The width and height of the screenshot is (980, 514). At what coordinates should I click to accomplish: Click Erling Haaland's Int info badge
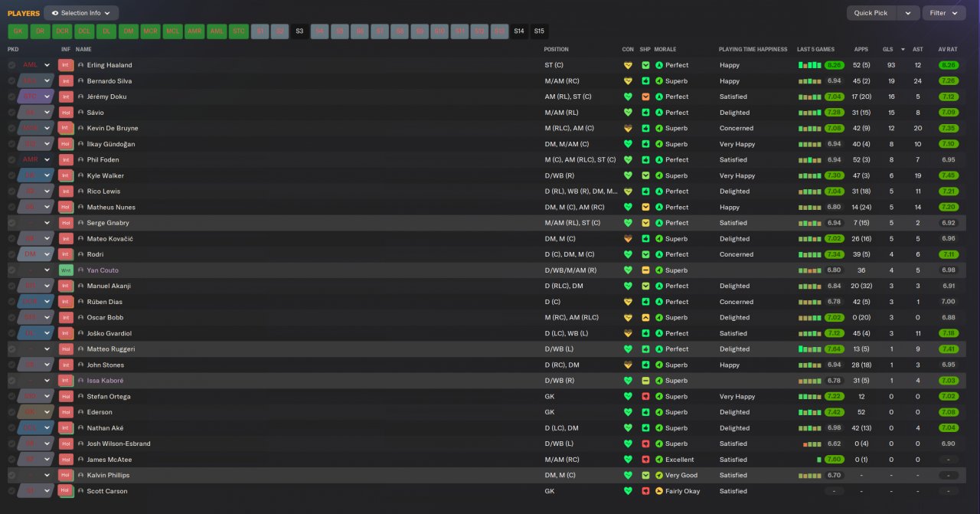tap(66, 65)
